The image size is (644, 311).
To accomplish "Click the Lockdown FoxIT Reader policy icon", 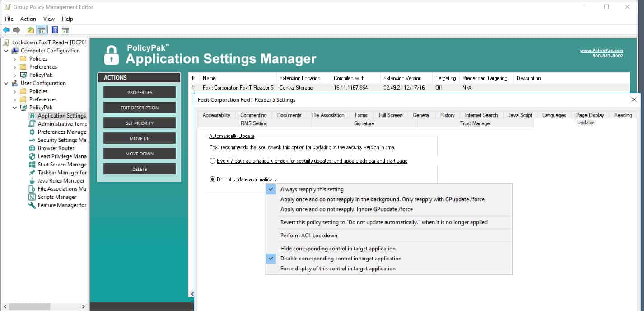I will coord(6,42).
